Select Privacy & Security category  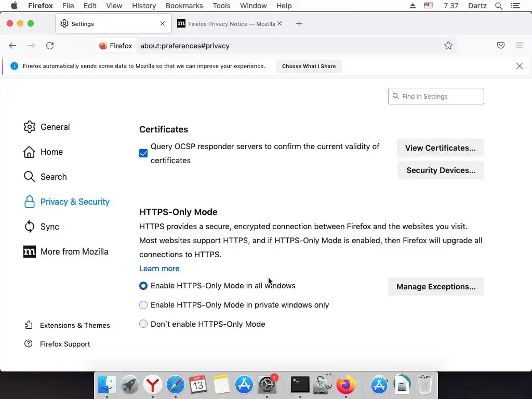coord(66,202)
